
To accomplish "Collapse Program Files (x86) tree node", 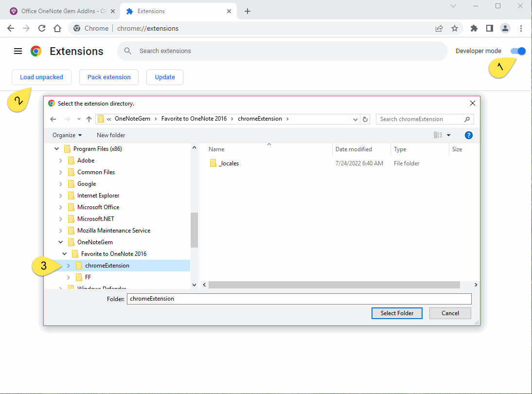I will pos(57,149).
